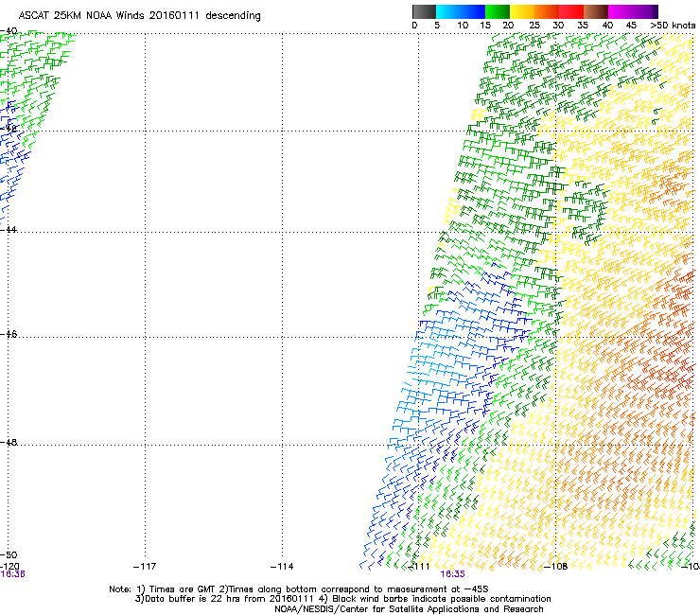Click the note line 'Times are GMT'
The image size is (700, 615).
(x=182, y=589)
